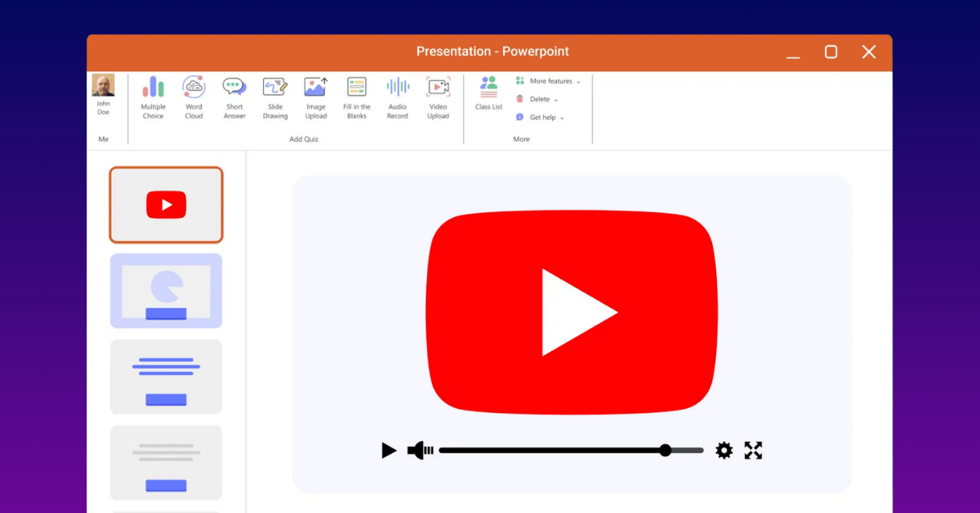Minimize the Presentation - Powerpoint window
This screenshot has width=980, height=513.
click(x=793, y=56)
